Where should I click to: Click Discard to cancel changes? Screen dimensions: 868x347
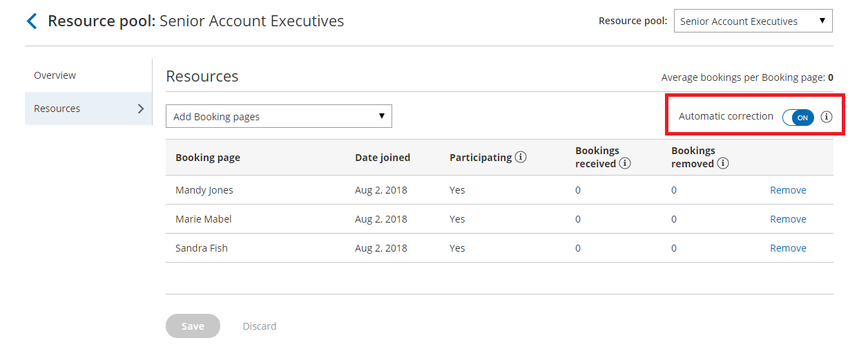point(259,326)
